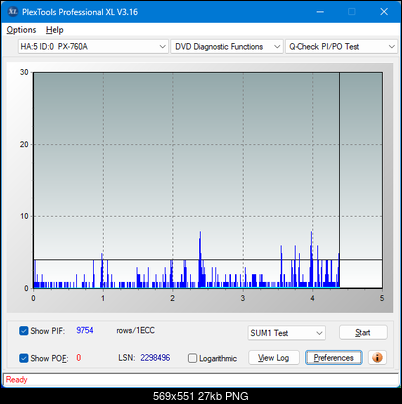This screenshot has width=402, height=404.
Task: Close the PlexTools window
Action: [384, 12]
